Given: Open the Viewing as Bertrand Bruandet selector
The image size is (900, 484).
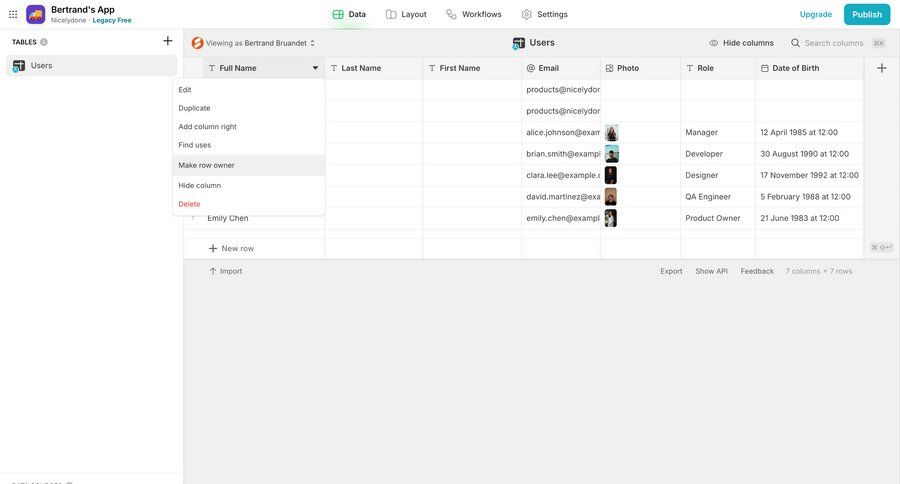Looking at the screenshot, I should click(x=253, y=43).
